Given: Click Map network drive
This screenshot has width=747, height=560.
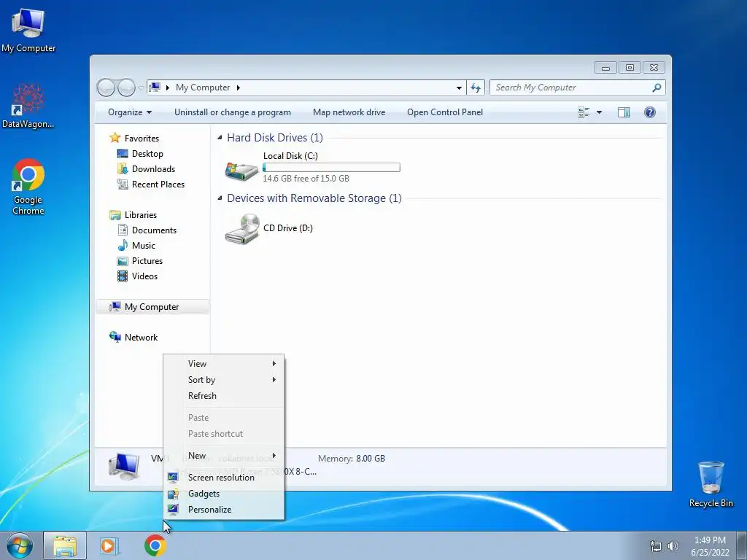Looking at the screenshot, I should pyautogui.click(x=349, y=112).
